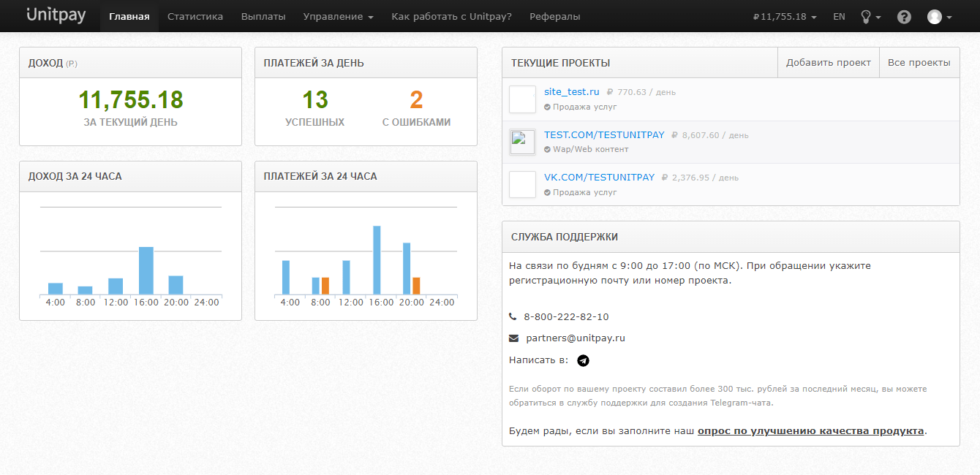Click the phone icon beside 8-800-222-82-10

[513, 316]
